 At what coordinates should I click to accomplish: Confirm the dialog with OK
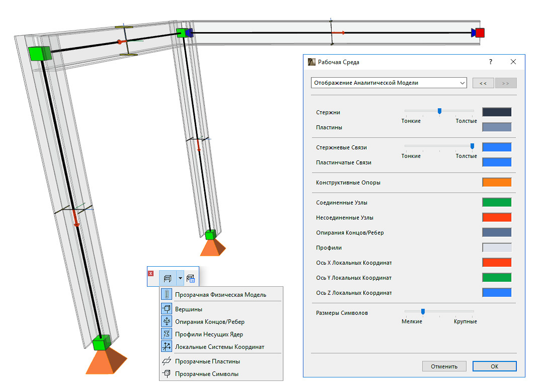[494, 366]
